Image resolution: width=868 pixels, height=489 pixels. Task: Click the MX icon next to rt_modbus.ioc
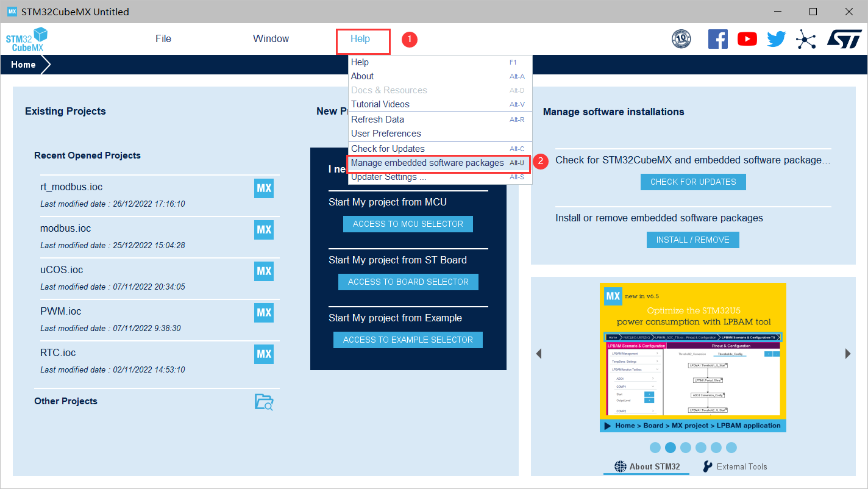click(264, 188)
